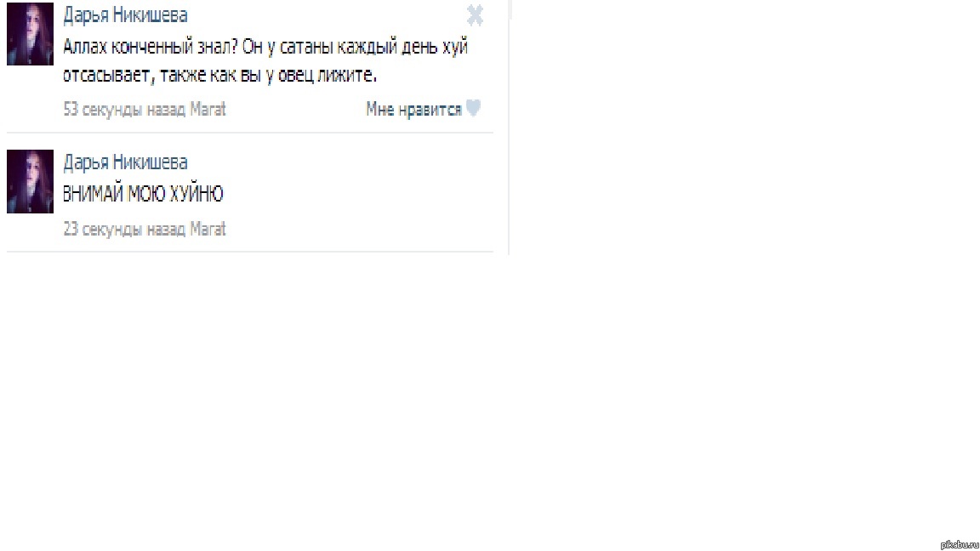Click the divider line below the second comment
This screenshot has height=551, width=980.
pos(250,252)
